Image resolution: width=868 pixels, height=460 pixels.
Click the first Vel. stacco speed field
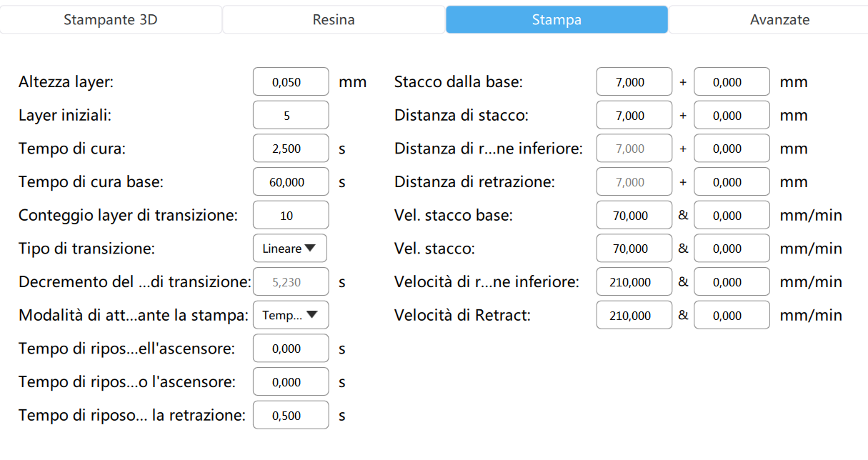click(634, 249)
